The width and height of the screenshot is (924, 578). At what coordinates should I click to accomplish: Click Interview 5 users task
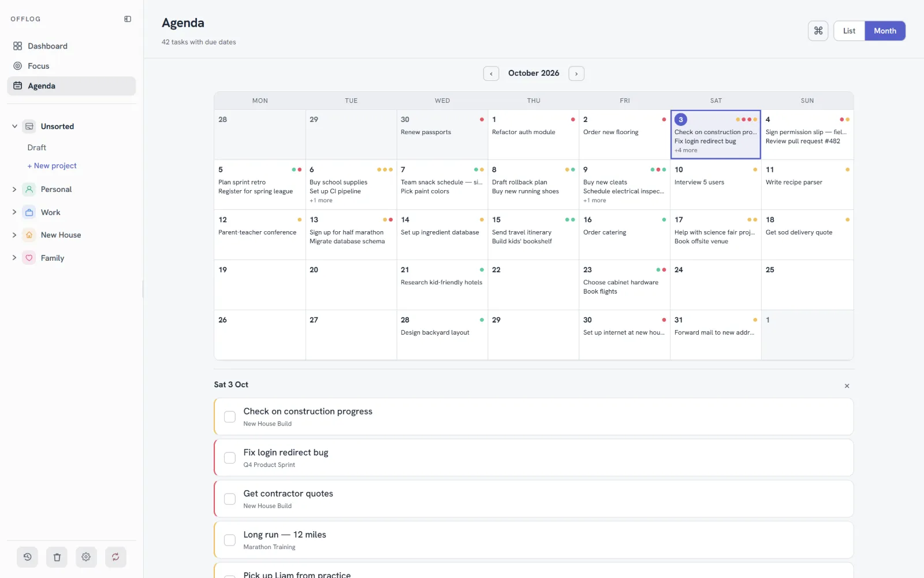(699, 183)
